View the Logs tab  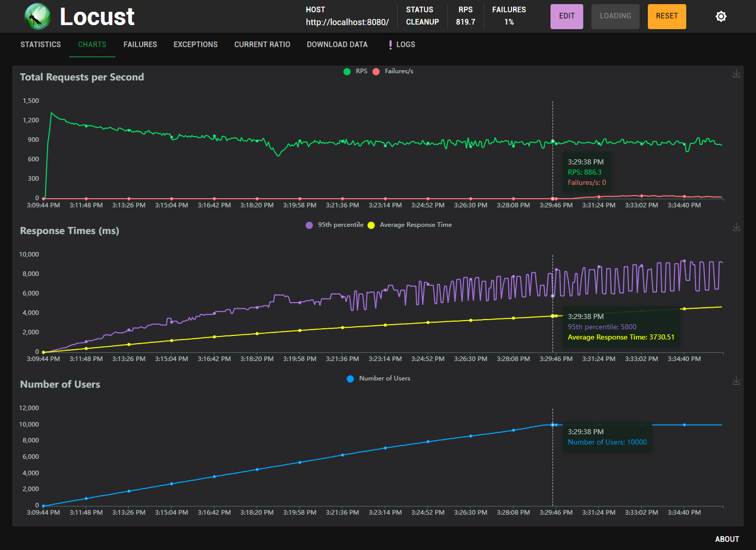[x=402, y=45]
